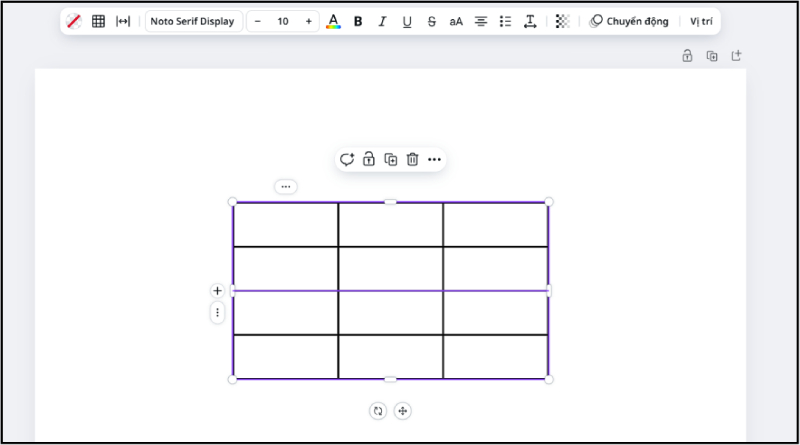
Task: Delete the selected table with trash icon
Action: point(412,159)
